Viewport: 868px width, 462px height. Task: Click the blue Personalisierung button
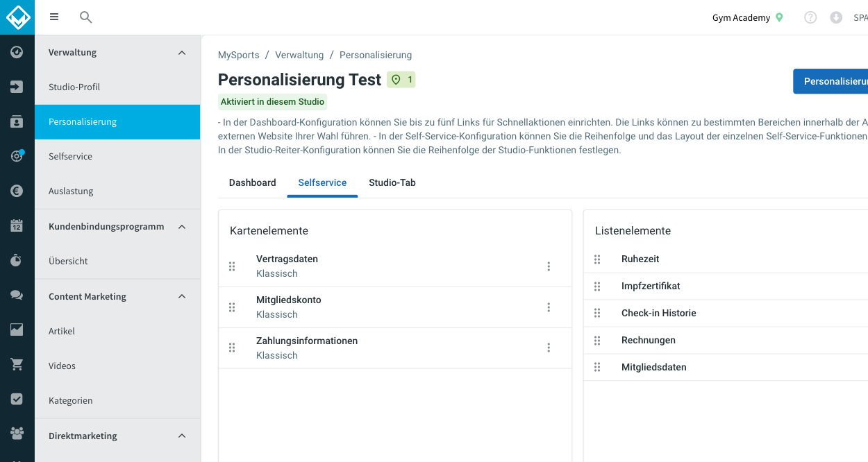click(831, 81)
